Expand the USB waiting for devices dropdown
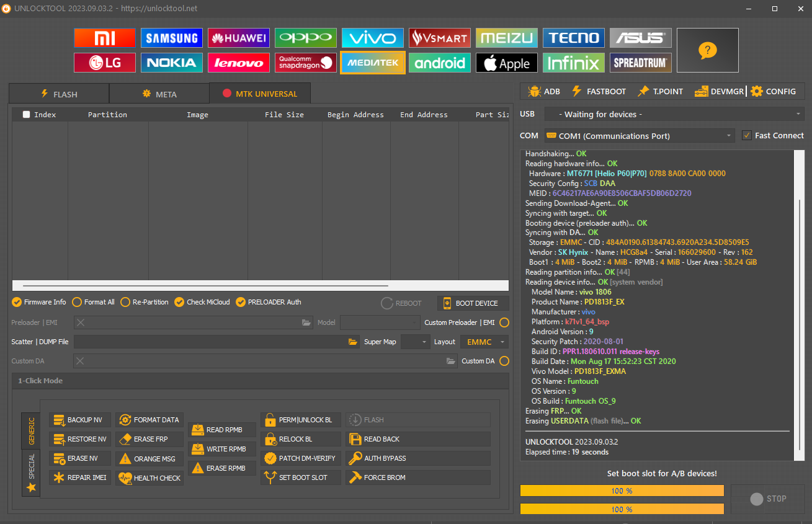Screen dimensions: 812x524 pos(674,114)
